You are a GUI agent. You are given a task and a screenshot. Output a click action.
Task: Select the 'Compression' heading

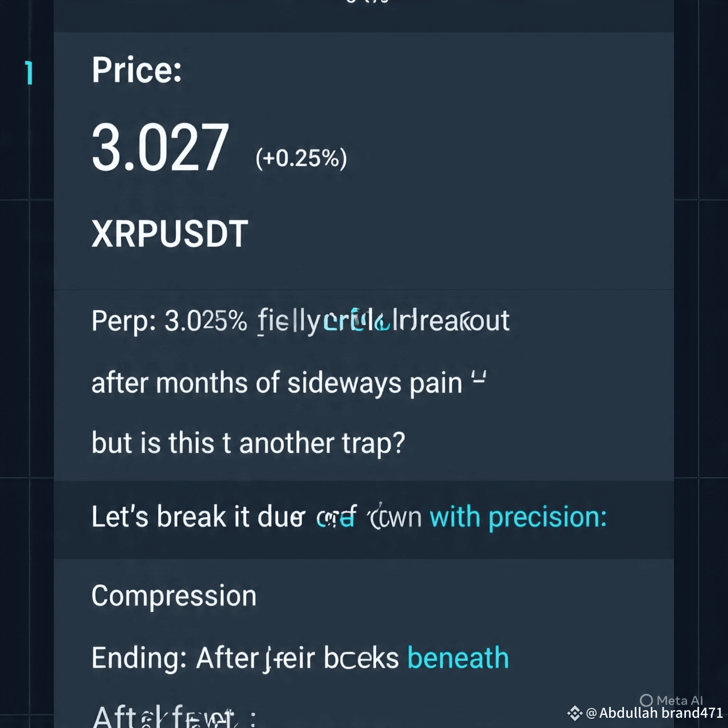pyautogui.click(x=174, y=597)
